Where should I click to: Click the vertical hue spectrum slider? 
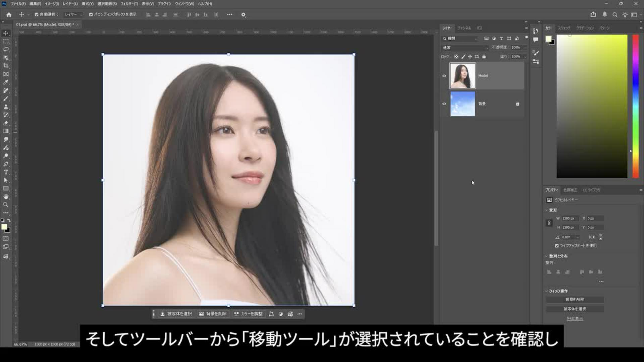(635, 106)
